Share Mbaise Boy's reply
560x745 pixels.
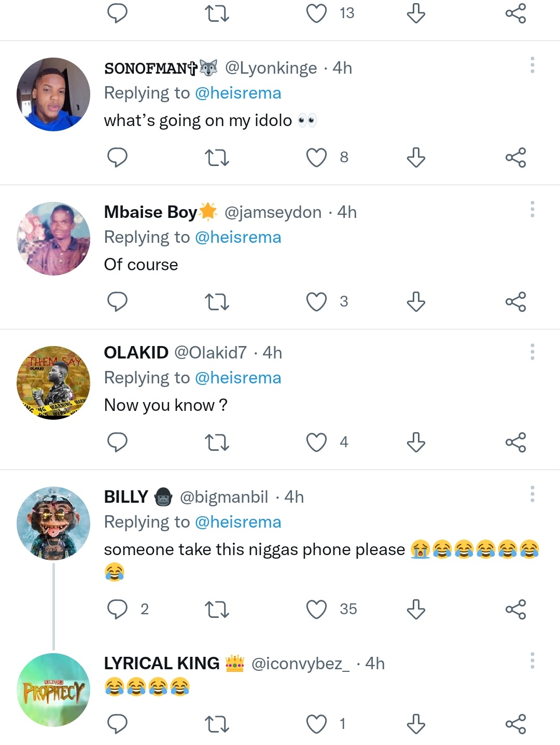coord(515,302)
